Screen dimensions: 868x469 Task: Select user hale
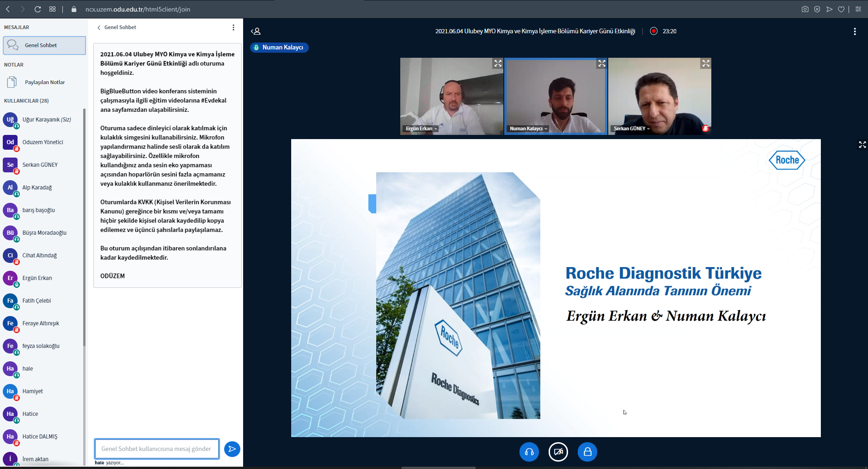click(43, 369)
